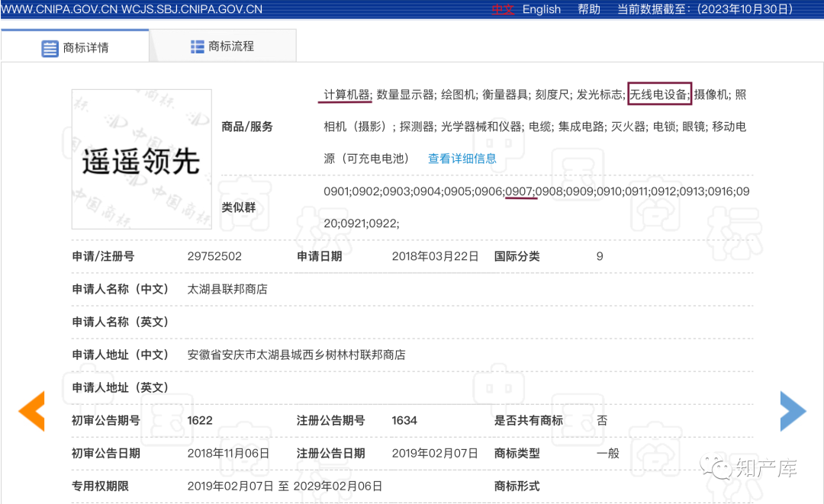Open the 查看详细信息 link

(x=462, y=159)
